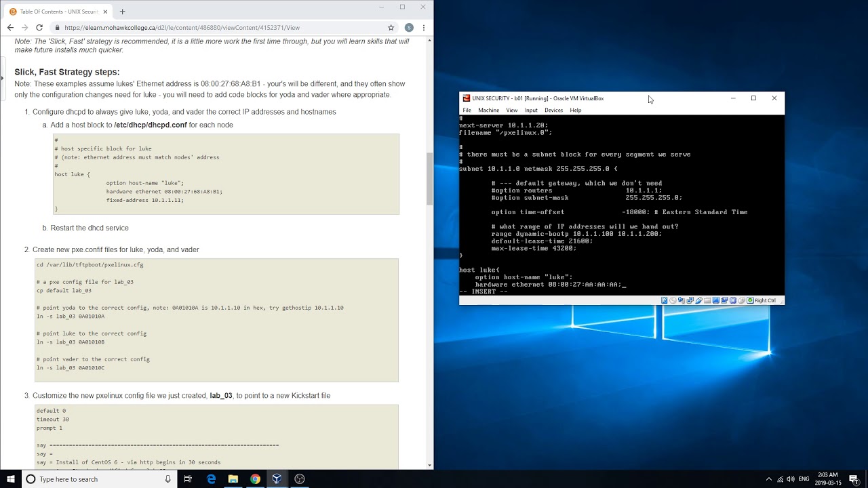Click '-- INSERT --' mode indicator in terminal

[x=484, y=291]
